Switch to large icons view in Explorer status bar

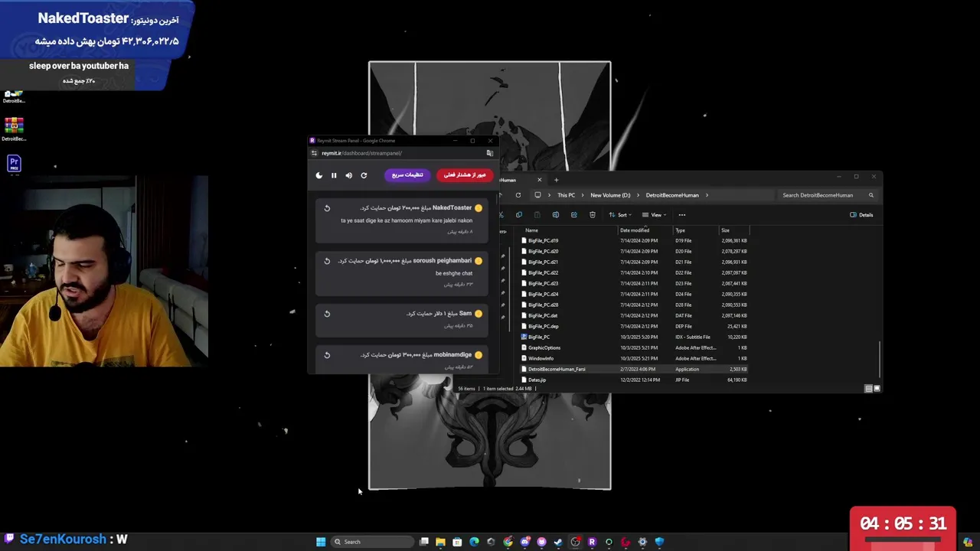click(877, 389)
